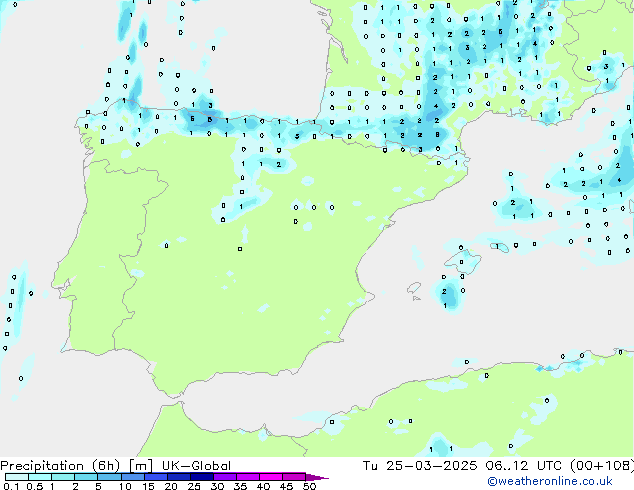Click the '20' legend scale label
Viewport: 634px width, 490px height.
click(171, 486)
